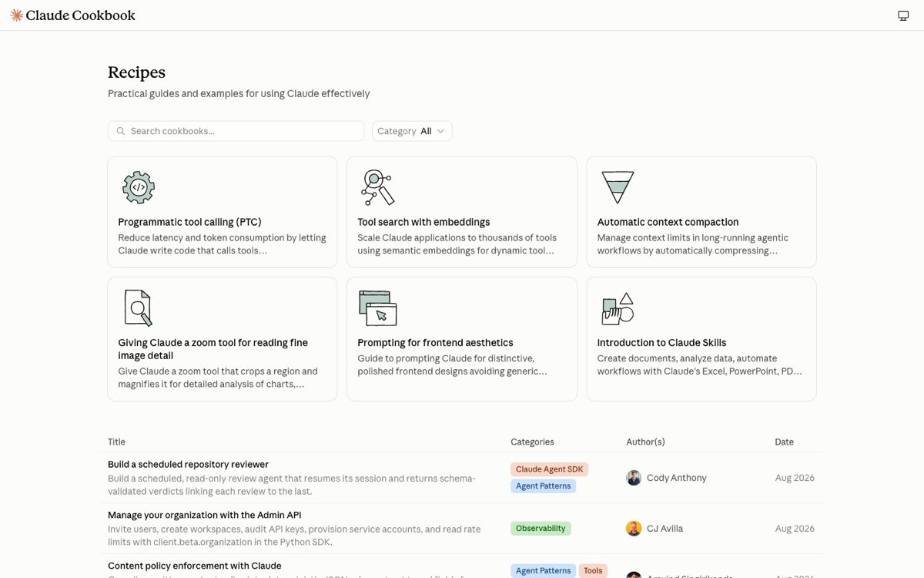The height and width of the screenshot is (578, 924).
Task: Click the search magnifier icon
Action: 120,131
